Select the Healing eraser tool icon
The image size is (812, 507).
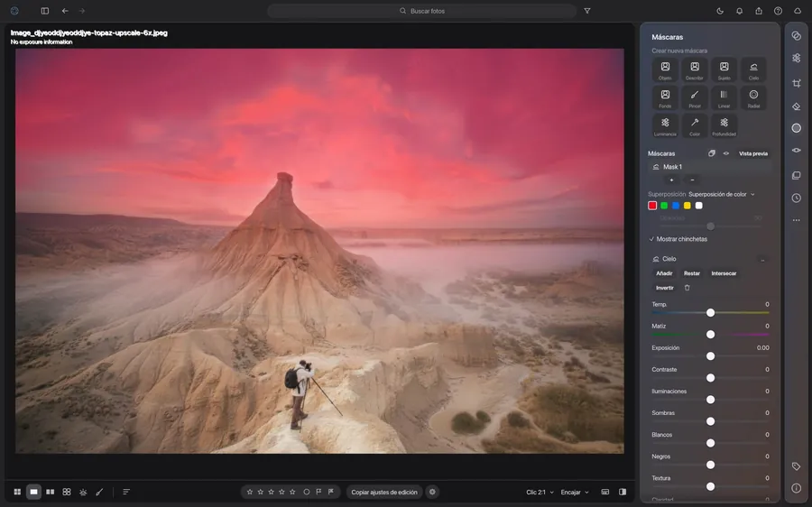(x=797, y=106)
